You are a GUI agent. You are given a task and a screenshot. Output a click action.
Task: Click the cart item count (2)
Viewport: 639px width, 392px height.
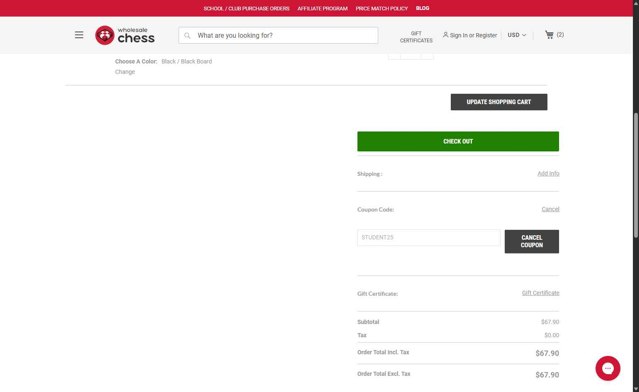point(560,35)
